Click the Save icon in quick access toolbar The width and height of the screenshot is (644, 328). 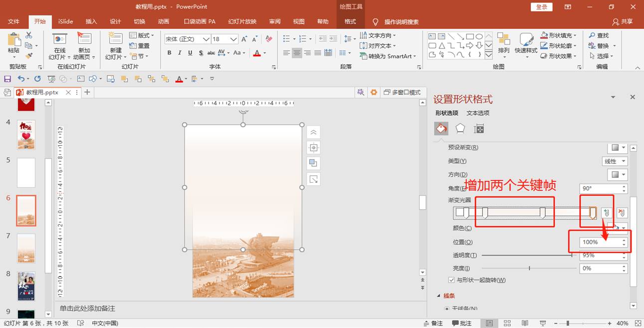[7, 79]
